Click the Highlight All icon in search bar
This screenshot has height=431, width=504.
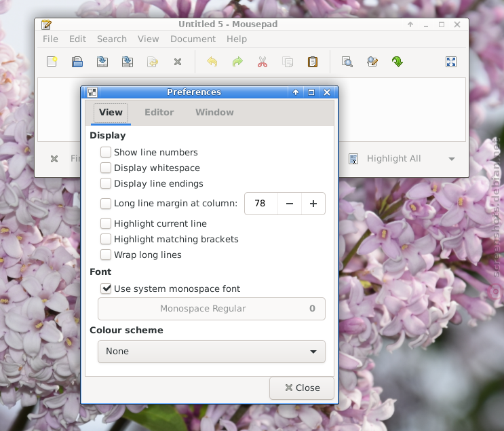click(353, 159)
